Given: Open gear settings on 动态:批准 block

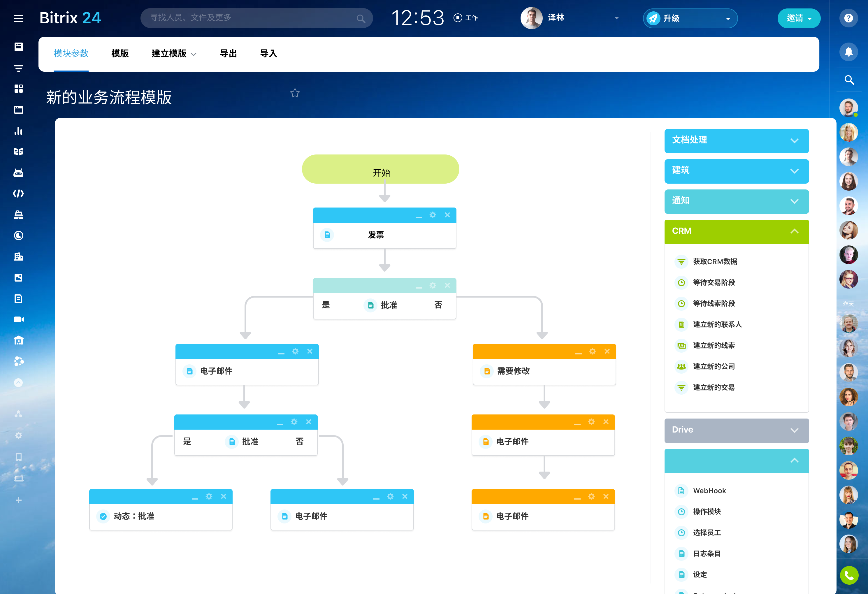Looking at the screenshot, I should [209, 496].
